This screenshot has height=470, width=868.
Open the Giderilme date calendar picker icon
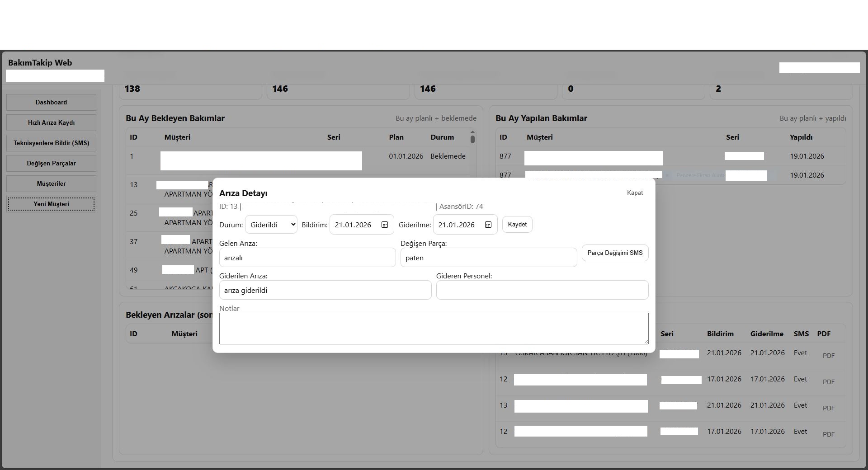488,225
